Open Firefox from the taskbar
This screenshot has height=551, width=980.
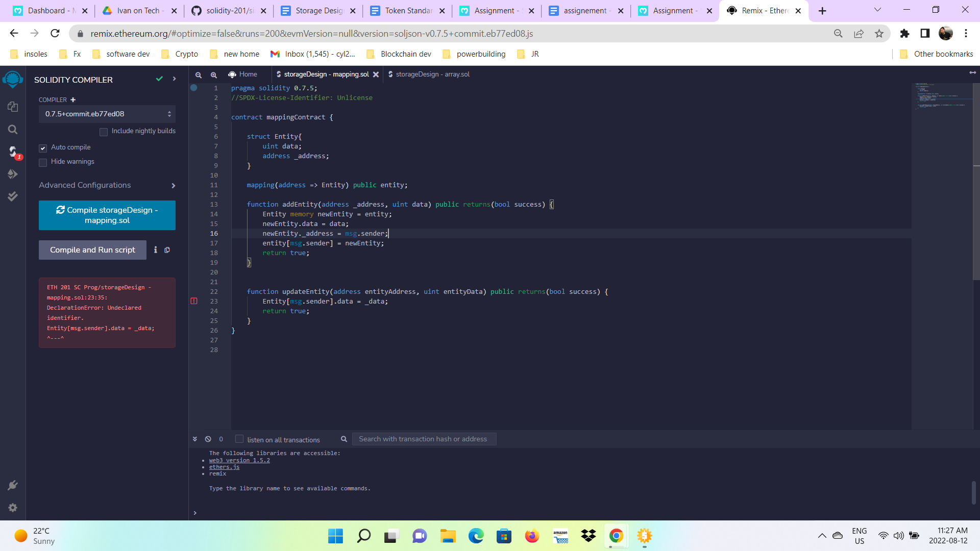[x=532, y=536]
